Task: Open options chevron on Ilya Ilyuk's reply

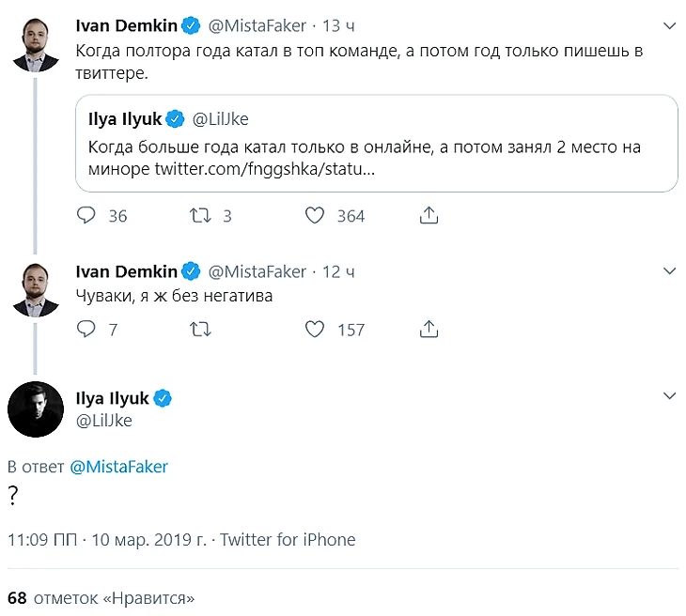Action: [x=669, y=395]
